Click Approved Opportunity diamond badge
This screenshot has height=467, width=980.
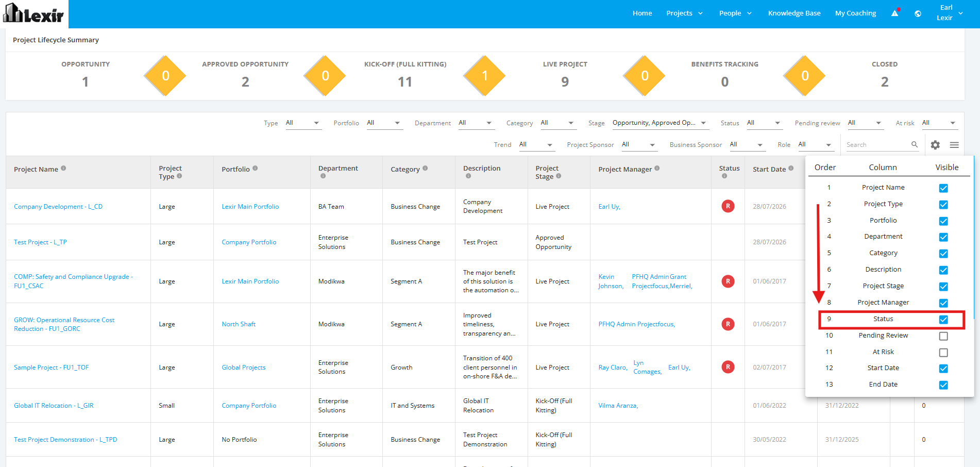coord(325,76)
